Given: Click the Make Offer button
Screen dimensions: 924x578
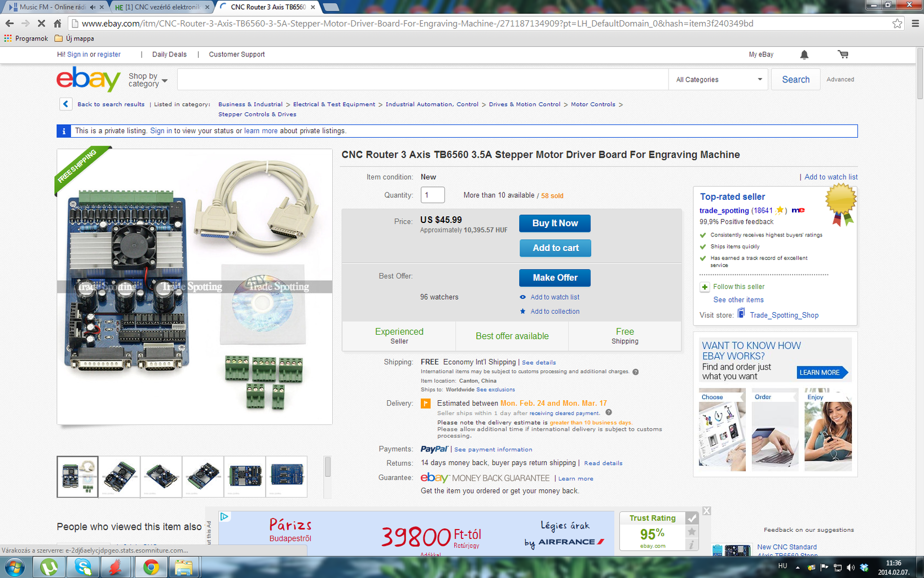Looking at the screenshot, I should click(x=555, y=278).
